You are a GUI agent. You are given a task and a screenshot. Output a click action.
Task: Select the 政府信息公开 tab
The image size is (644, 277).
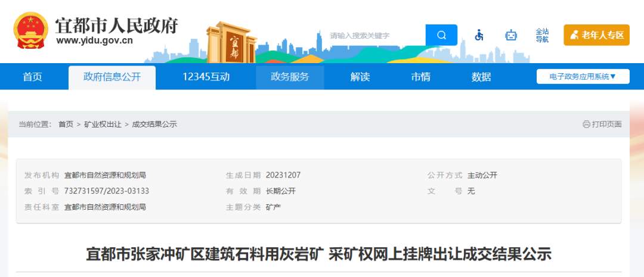click(x=112, y=77)
